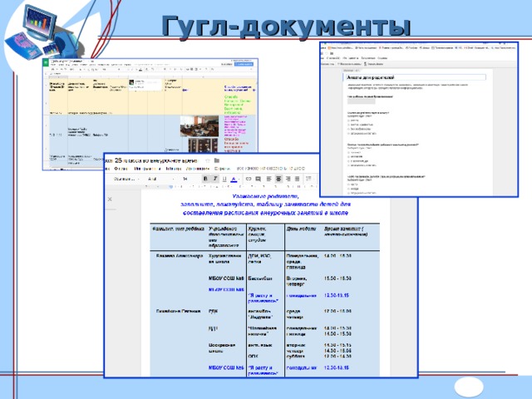This screenshot has width=532, height=399.
Task: Move document using the folder icon
Action: 217,160
